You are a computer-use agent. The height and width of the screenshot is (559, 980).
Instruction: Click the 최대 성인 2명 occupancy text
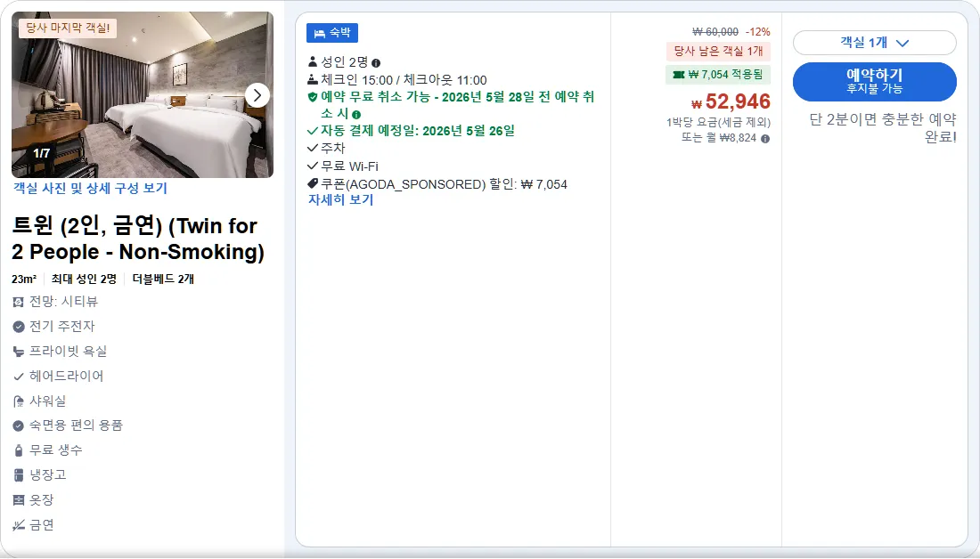pos(85,279)
